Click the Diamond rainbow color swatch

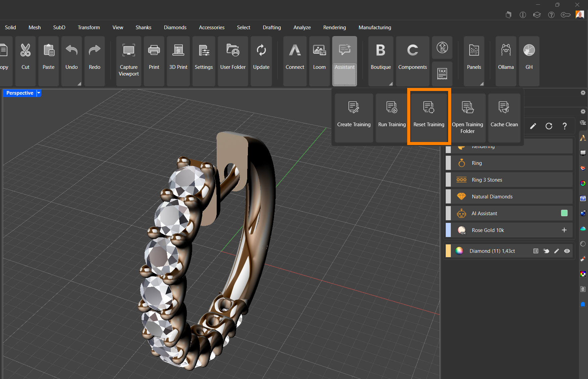[x=459, y=251]
